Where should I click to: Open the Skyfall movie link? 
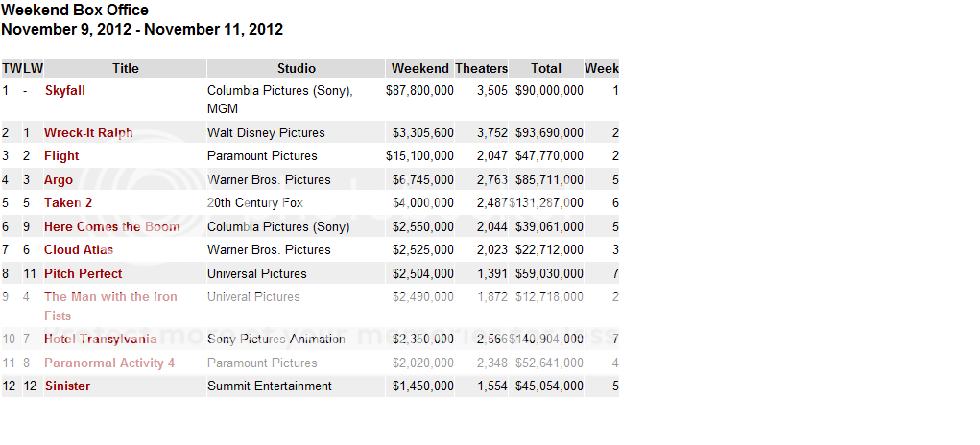[x=64, y=90]
